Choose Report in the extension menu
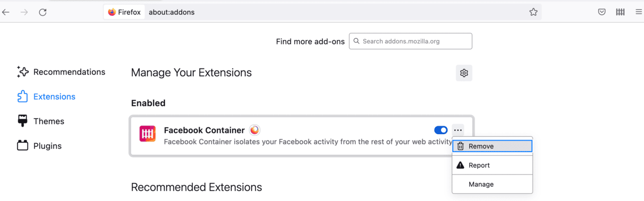 point(492,165)
